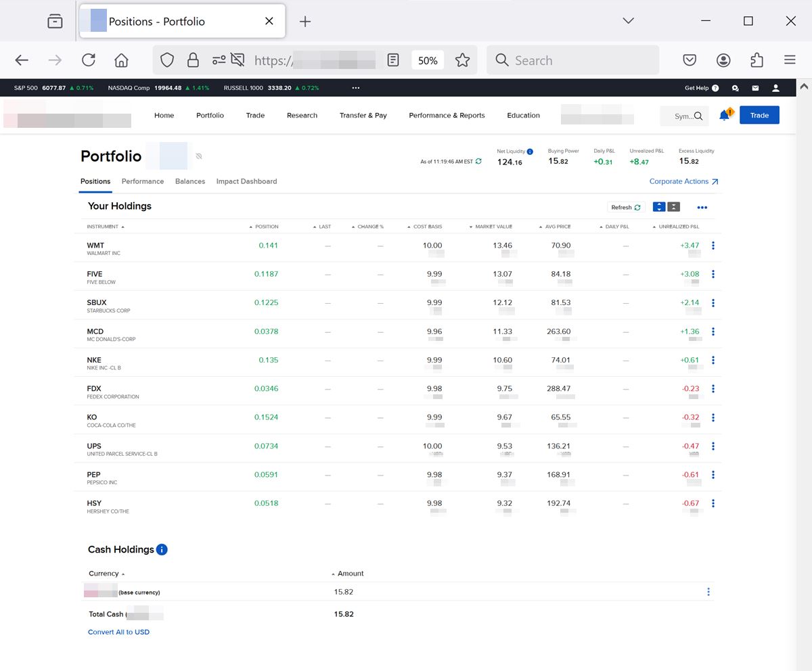This screenshot has height=671, width=812.
Task: Select collapsed rows view toggle
Action: point(674,207)
